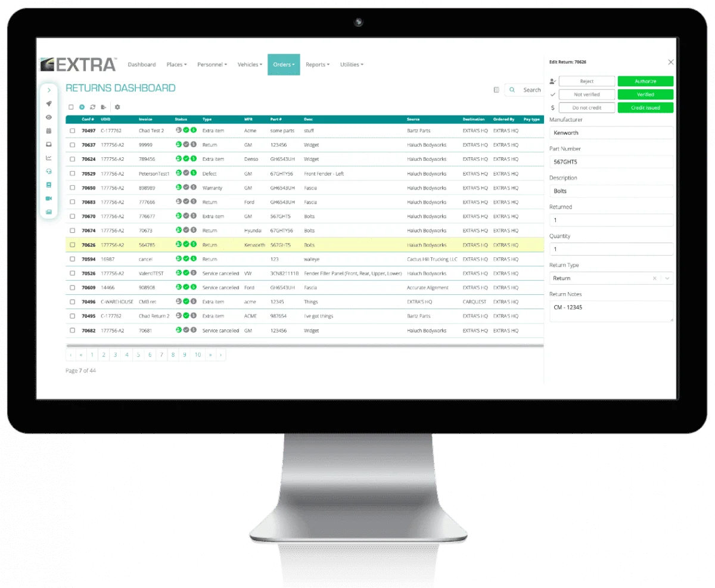Click the authorized status icon for row 70497

[x=178, y=130]
